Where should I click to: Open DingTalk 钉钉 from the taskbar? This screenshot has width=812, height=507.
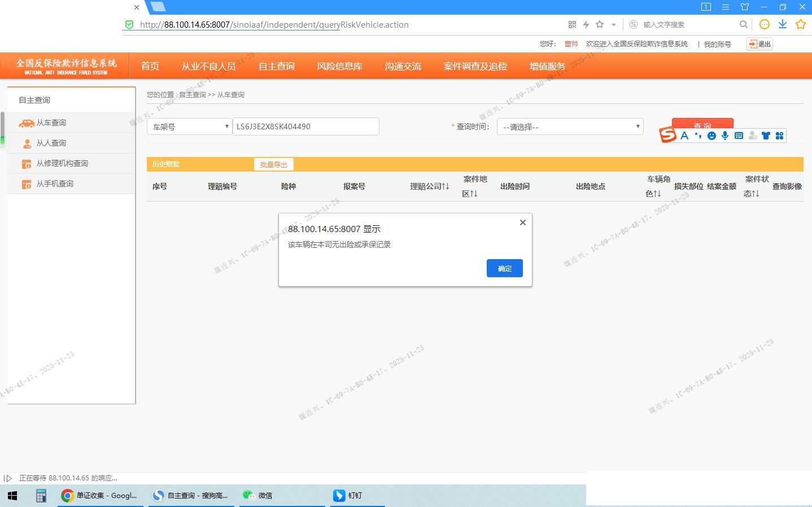coord(348,495)
